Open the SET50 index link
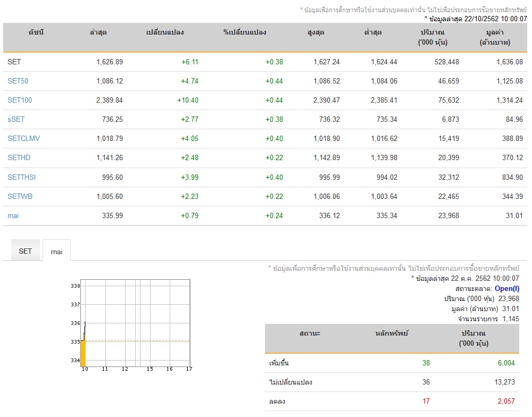 18,81
